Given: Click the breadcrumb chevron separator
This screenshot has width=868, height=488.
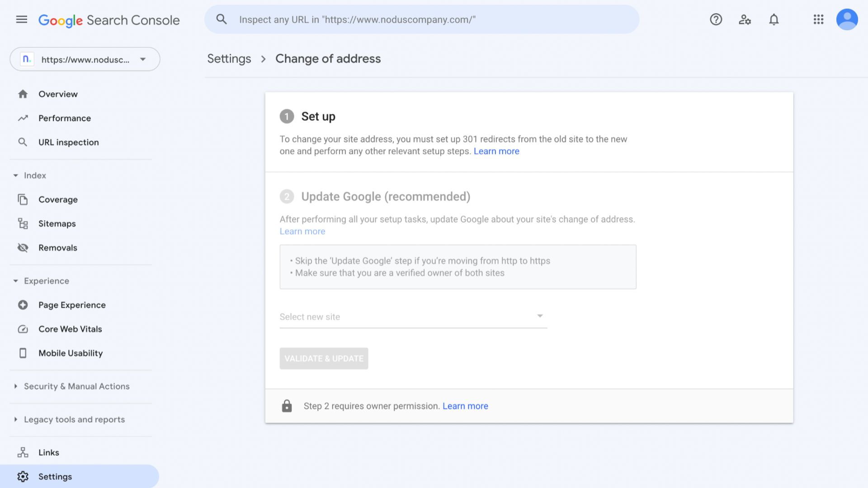Looking at the screenshot, I should (263, 59).
